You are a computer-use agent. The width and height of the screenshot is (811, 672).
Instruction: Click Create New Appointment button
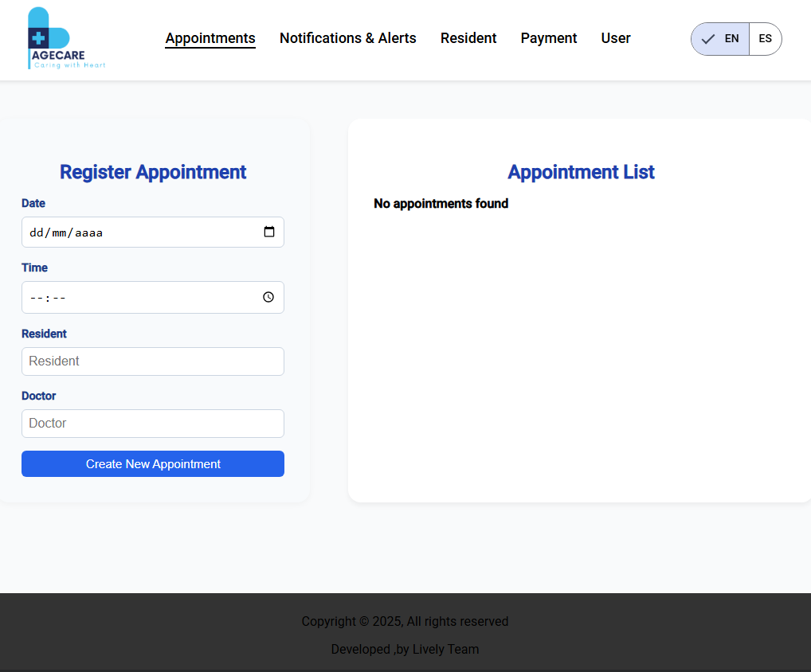point(153,463)
